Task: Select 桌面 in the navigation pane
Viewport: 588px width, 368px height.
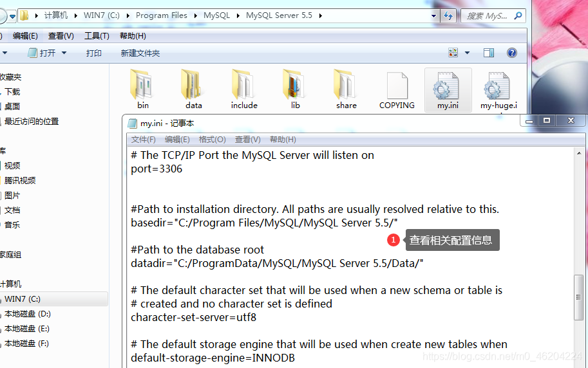Action: pyautogui.click(x=12, y=106)
